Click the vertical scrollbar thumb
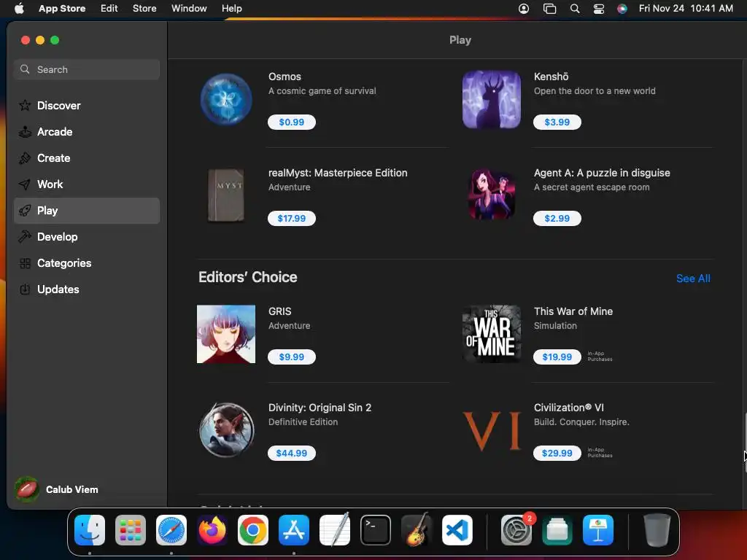This screenshot has height=560, width=747. click(745, 443)
